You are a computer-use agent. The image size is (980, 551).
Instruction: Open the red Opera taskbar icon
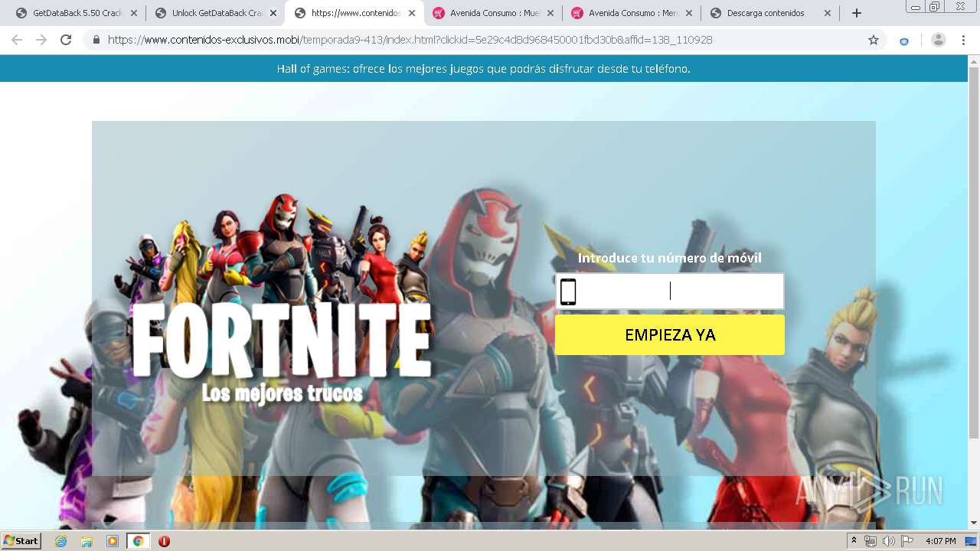click(x=164, y=541)
